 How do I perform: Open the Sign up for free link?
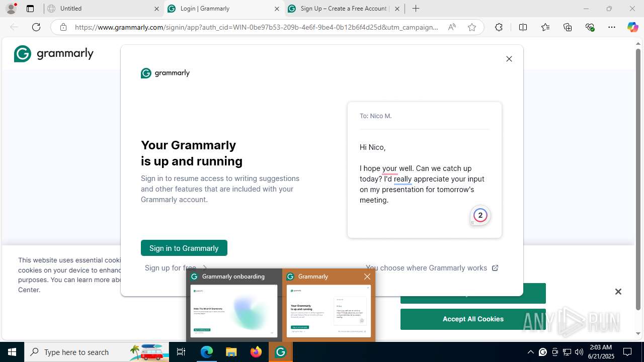click(176, 268)
